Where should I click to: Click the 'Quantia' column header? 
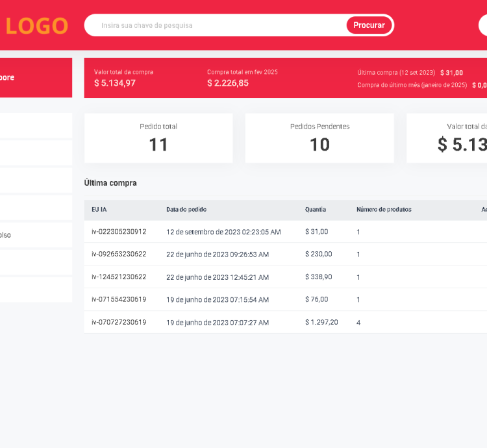tap(316, 210)
